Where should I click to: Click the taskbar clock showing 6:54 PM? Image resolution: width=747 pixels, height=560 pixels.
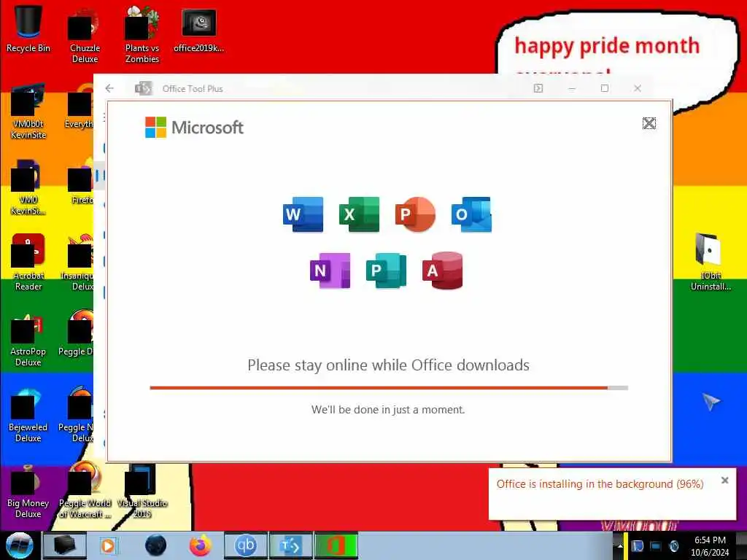(710, 545)
